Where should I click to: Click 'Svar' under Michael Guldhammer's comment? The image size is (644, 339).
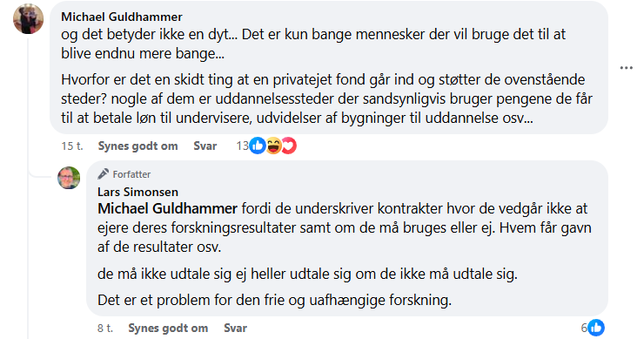point(205,146)
